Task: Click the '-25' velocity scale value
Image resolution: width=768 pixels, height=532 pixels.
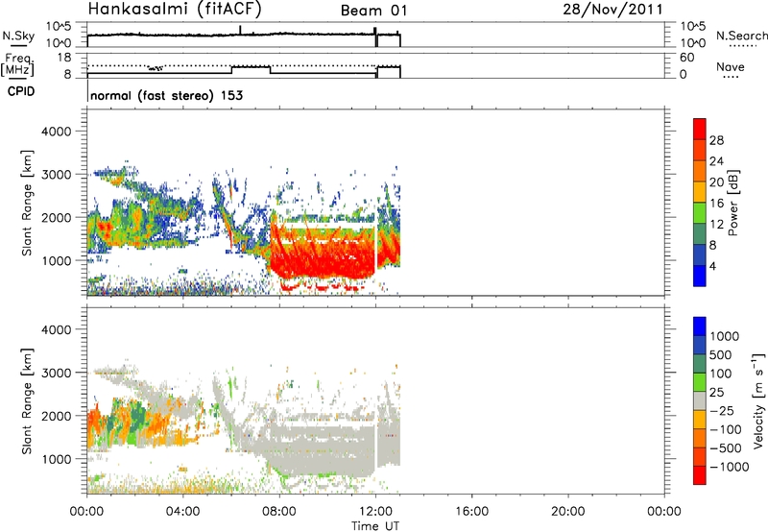Action: click(722, 411)
